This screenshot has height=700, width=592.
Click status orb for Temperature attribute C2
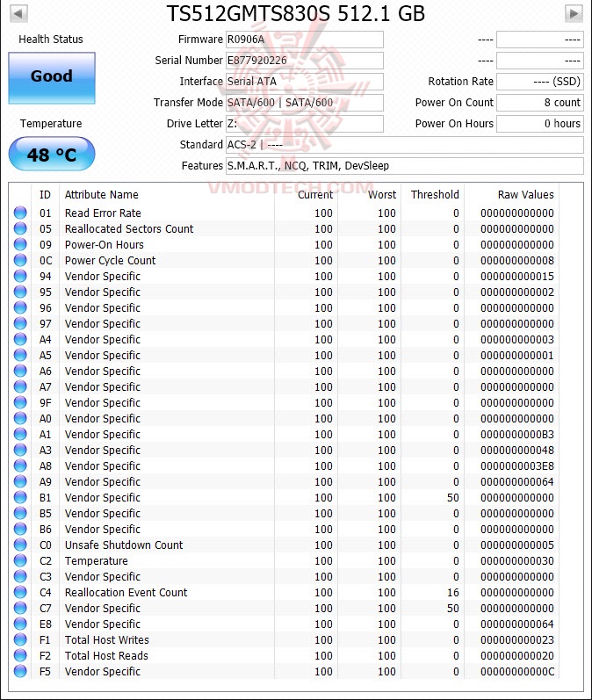coord(20,560)
